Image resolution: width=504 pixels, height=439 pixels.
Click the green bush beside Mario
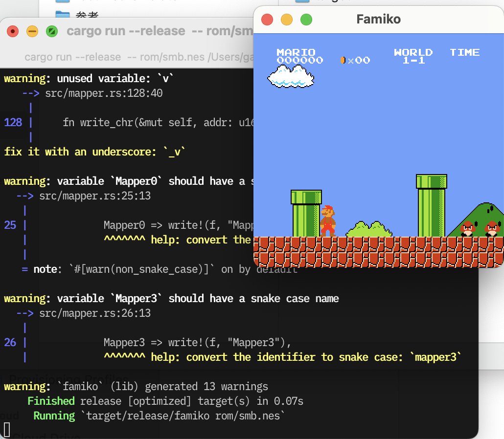pyautogui.click(x=369, y=229)
